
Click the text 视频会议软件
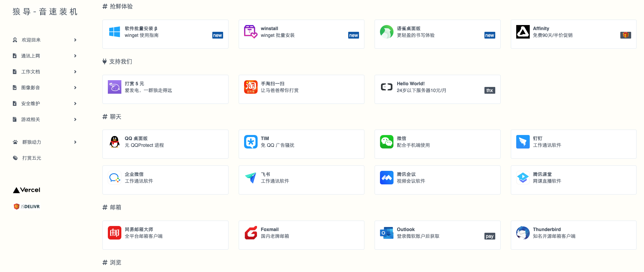point(411,181)
